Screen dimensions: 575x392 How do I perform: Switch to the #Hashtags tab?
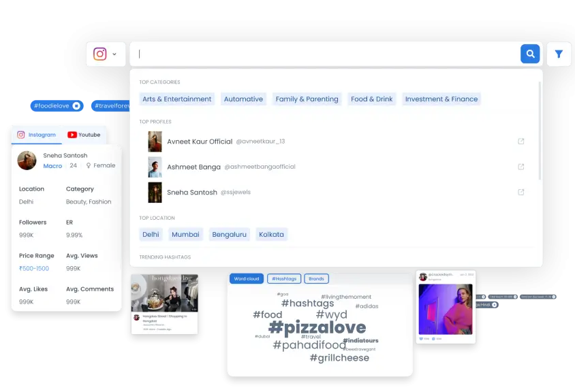[x=283, y=279]
